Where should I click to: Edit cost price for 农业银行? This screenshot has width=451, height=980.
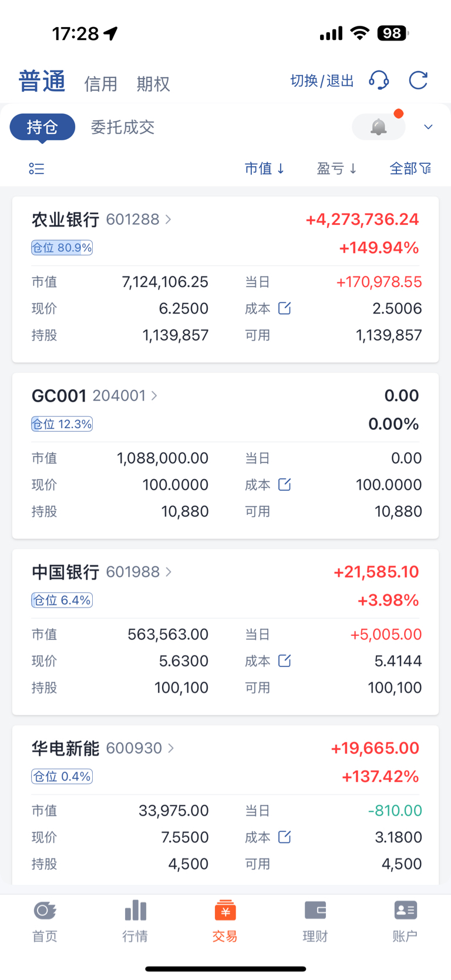point(284,308)
